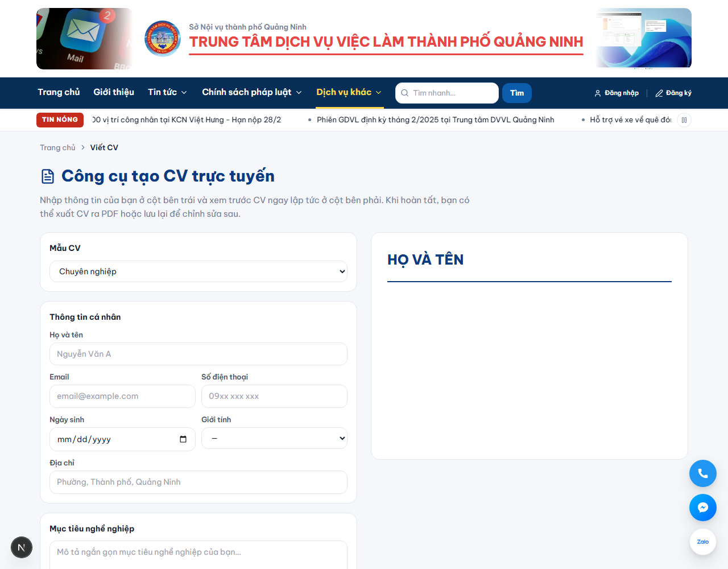Open news about Phiên GDVL định kỳ tháng 2/2025
Viewport: 728px width, 569px height.
pos(436,119)
